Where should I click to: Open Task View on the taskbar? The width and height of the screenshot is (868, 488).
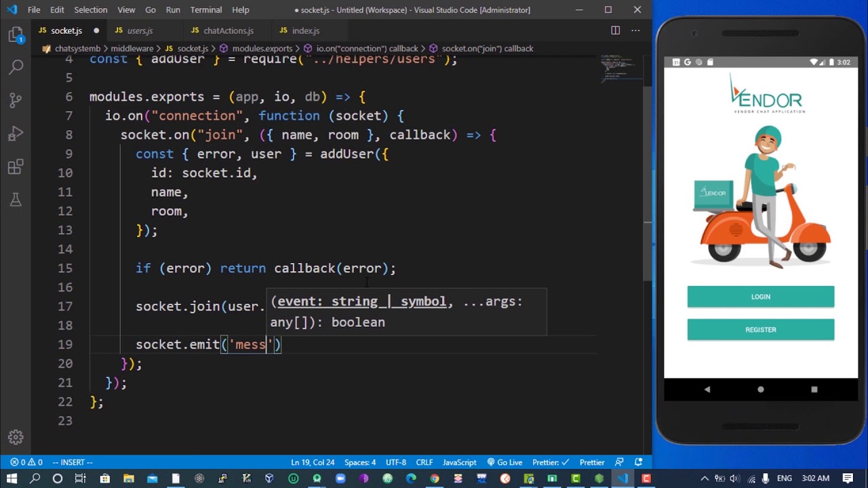(x=81, y=479)
